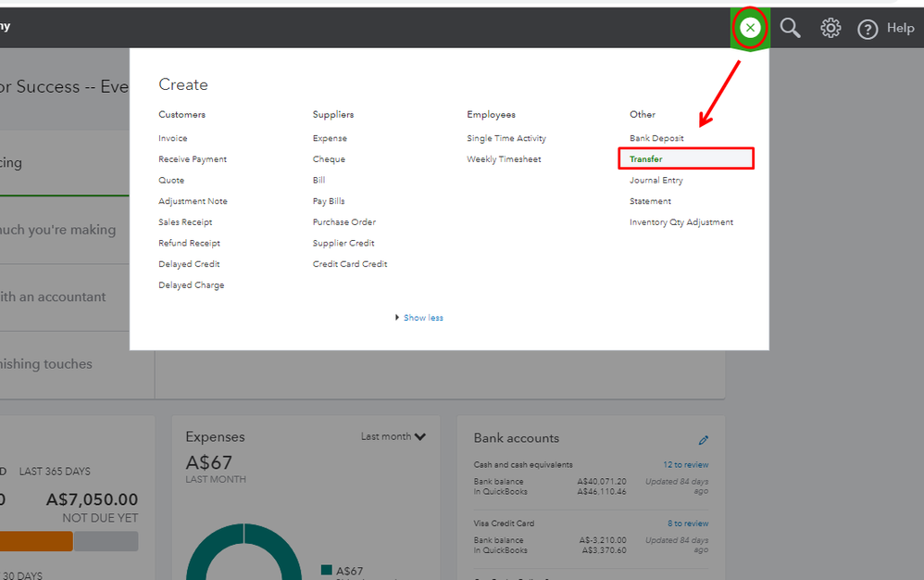Close the Create menu with X icon
This screenshot has height=580, width=924.
pyautogui.click(x=750, y=28)
